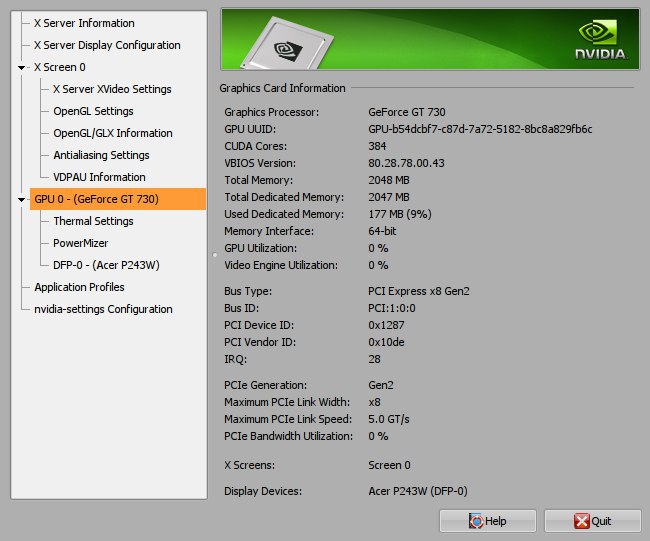Viewport: 650px width, 541px height.
Task: Click Used Dedicated Memory 177 MB (9%)
Action: [x=400, y=214]
